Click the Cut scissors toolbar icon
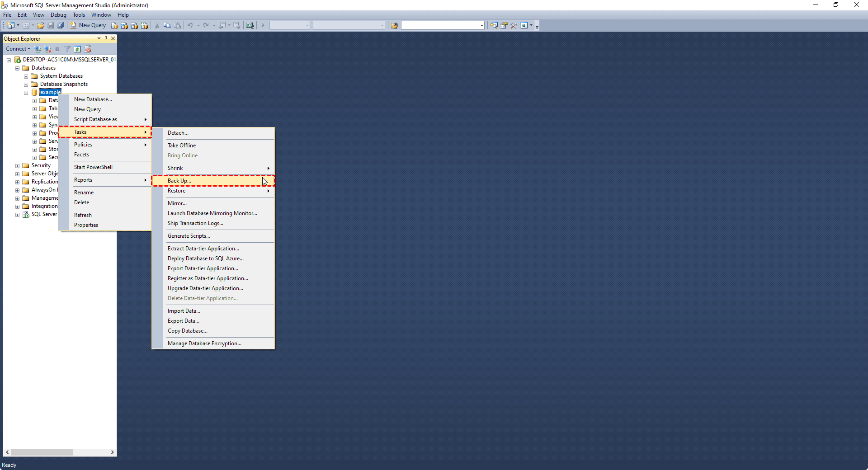Image resolution: width=868 pixels, height=470 pixels. (x=157, y=25)
